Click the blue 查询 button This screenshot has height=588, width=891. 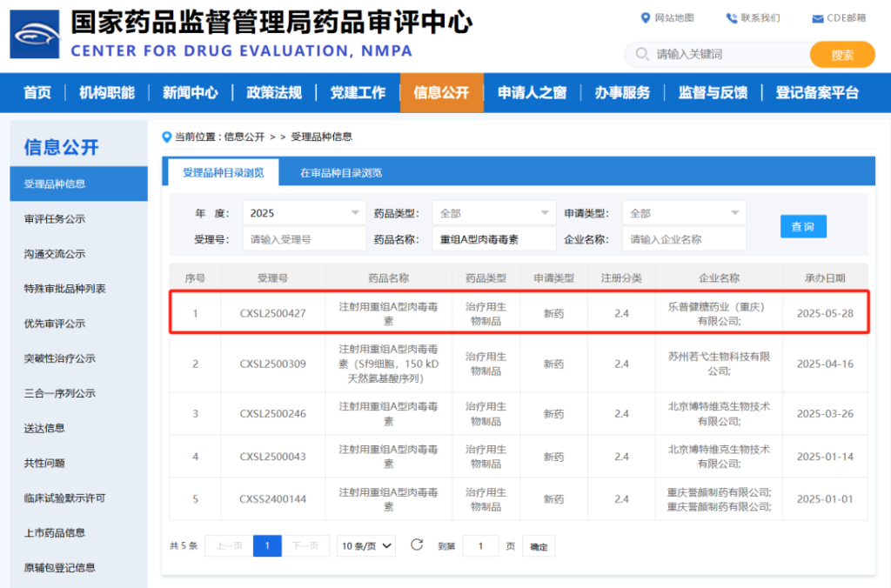pos(803,227)
